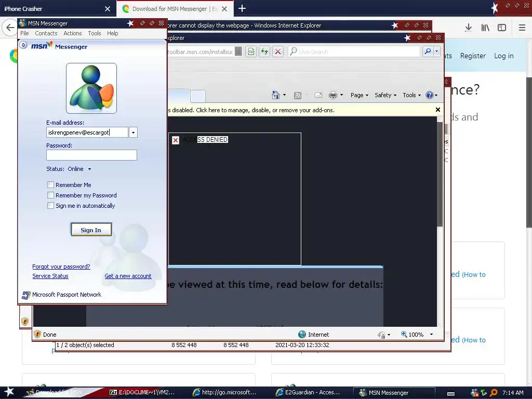Viewport: 532px width, 399px height.
Task: Switch to E2Guardian taskbar item
Action: pyautogui.click(x=309, y=392)
